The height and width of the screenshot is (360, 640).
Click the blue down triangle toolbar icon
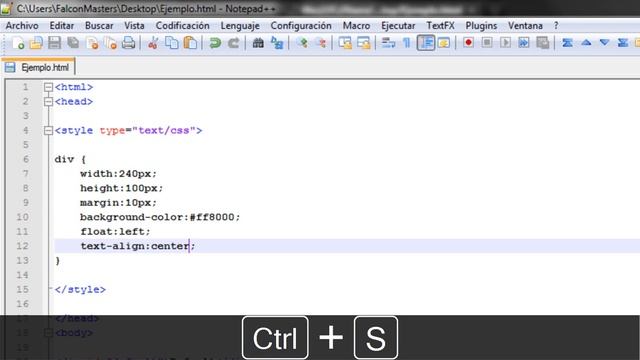604,42
